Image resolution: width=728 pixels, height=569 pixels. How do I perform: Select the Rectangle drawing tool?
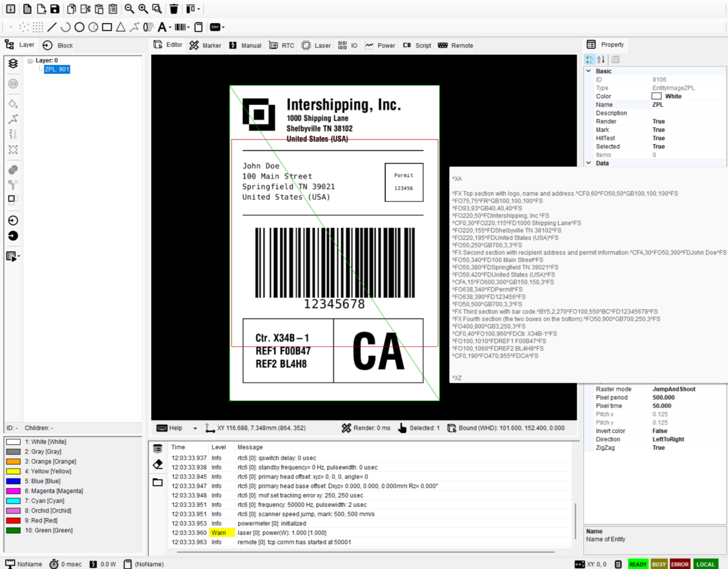click(x=107, y=27)
